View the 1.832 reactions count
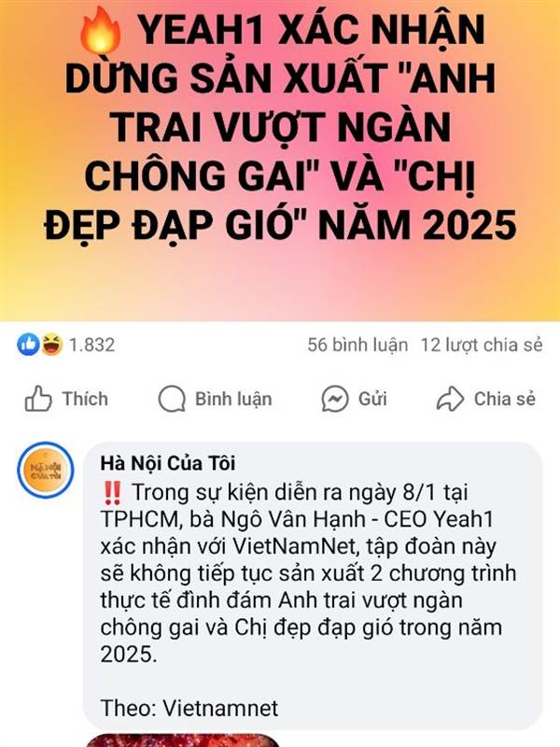560x747 pixels. pyautogui.click(x=91, y=345)
